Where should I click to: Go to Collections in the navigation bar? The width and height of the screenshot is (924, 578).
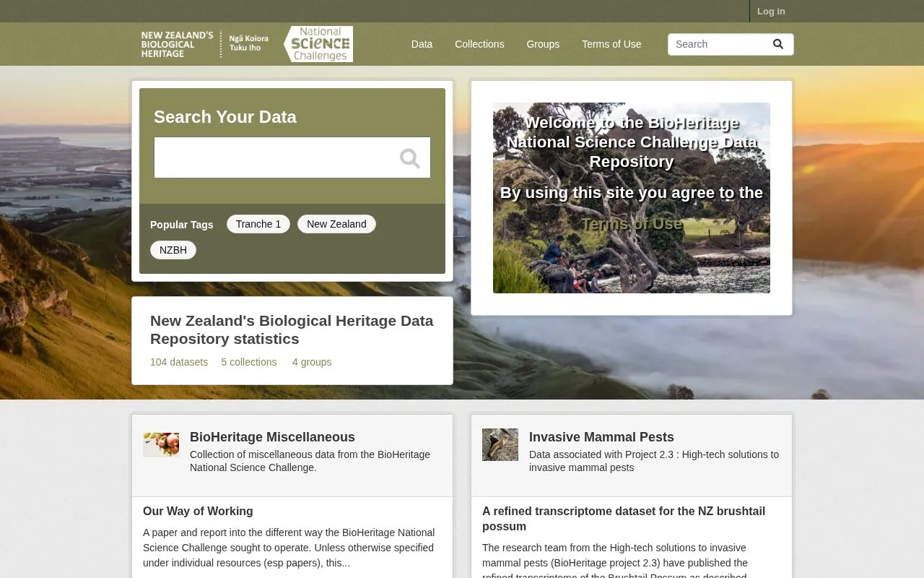click(x=479, y=44)
